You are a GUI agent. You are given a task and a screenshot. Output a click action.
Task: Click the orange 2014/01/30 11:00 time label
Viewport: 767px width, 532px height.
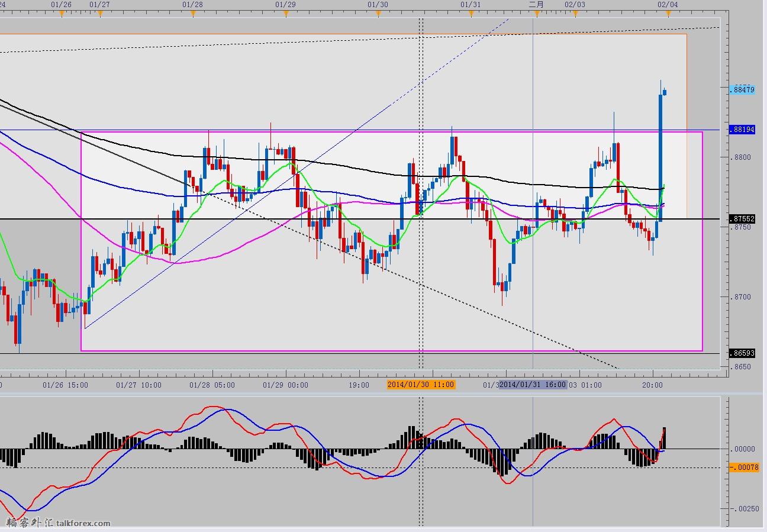pyautogui.click(x=421, y=385)
